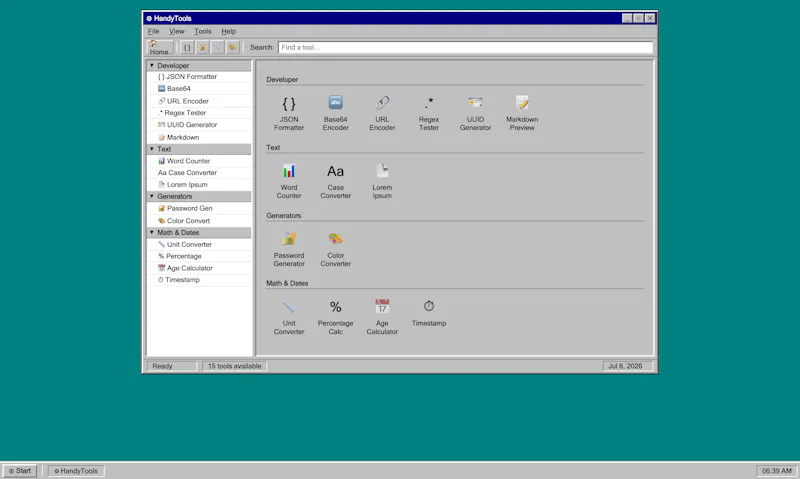Click the Start button on the taskbar
This screenshot has width=800, height=479.
point(20,471)
